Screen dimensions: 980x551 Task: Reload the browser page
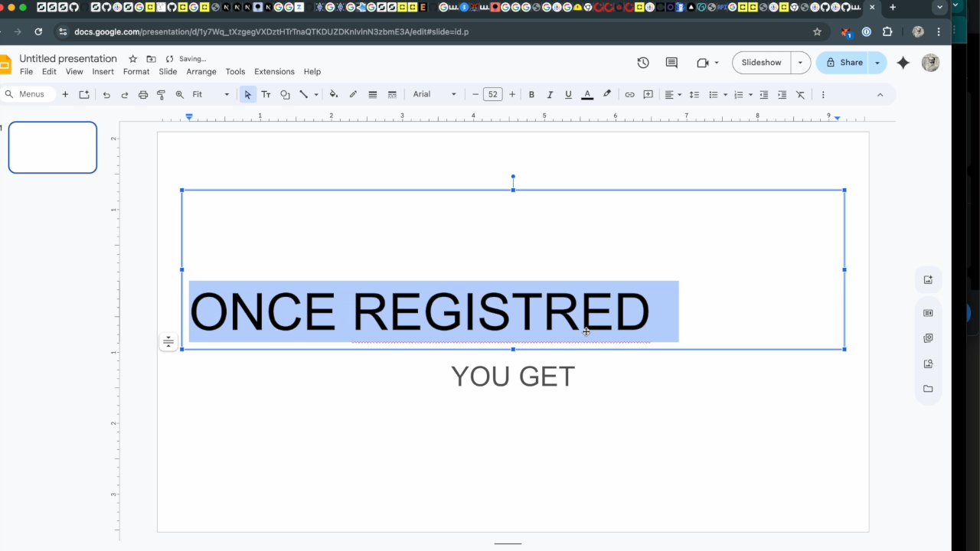38,32
